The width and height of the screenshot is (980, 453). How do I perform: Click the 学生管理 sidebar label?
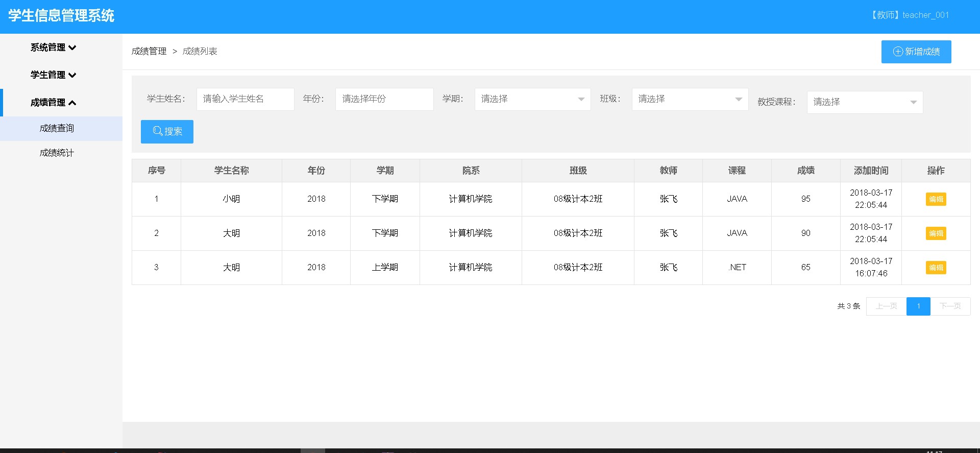tap(48, 75)
